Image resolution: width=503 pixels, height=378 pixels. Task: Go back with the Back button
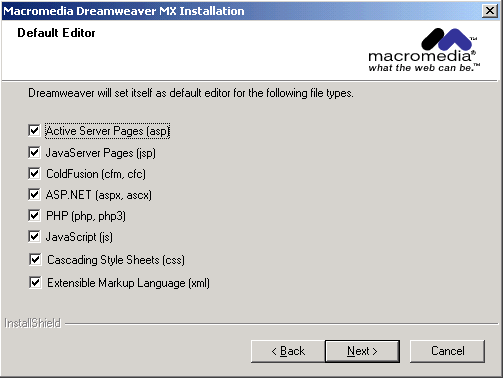288,351
